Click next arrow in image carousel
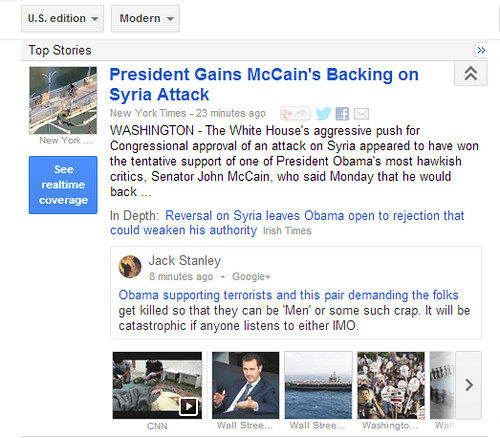The width and height of the screenshot is (500, 438). pyautogui.click(x=469, y=385)
